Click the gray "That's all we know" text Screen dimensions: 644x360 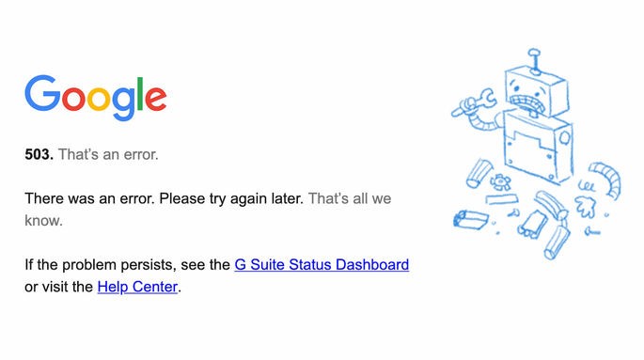click(x=208, y=210)
